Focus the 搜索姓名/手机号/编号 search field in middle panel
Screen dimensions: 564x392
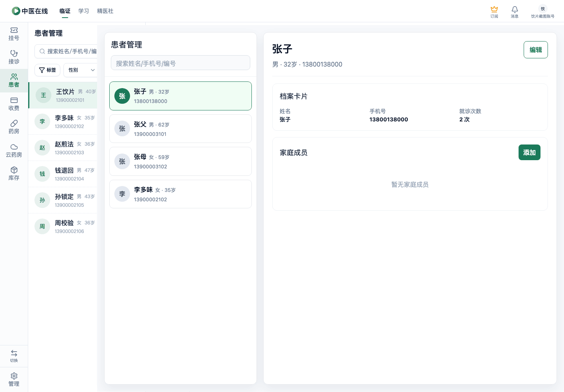181,63
